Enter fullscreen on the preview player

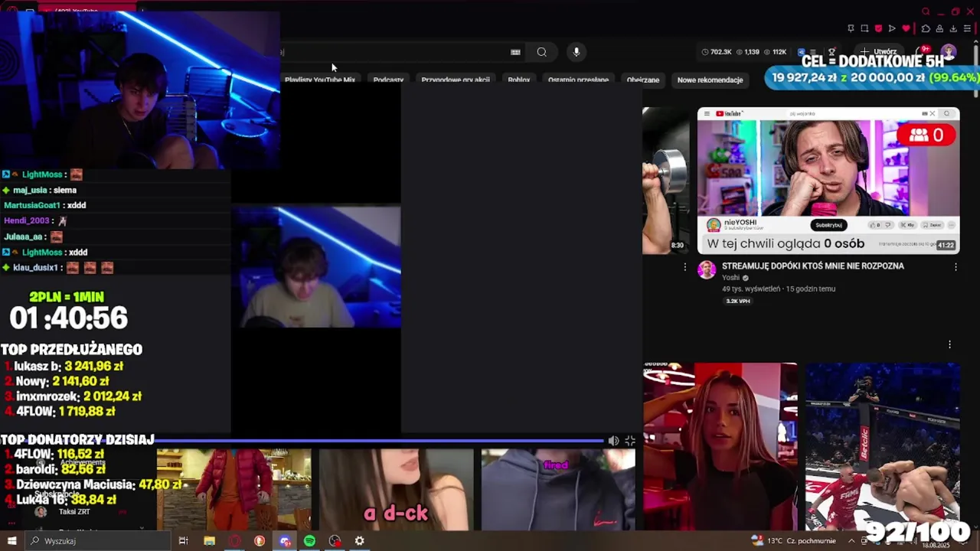coord(630,441)
